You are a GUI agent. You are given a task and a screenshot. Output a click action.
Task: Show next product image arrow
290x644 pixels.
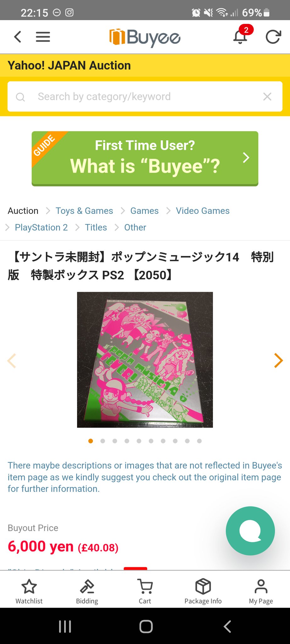278,360
